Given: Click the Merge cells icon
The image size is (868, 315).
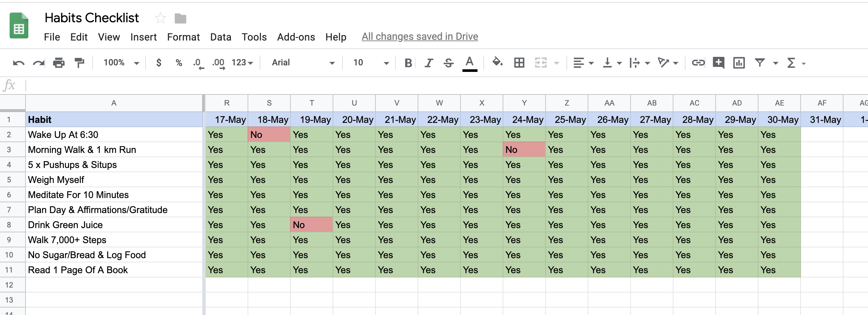Looking at the screenshot, I should click(x=541, y=63).
